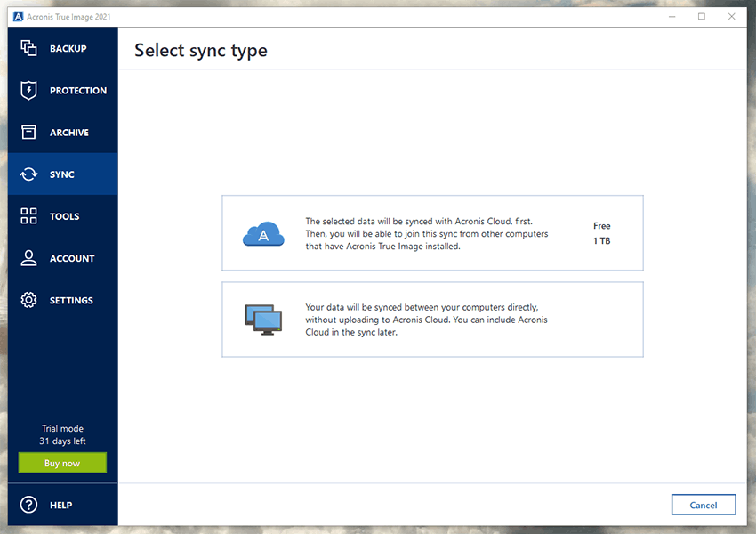This screenshot has width=756, height=534.
Task: Click the Acronis Cloud icon
Action: click(263, 234)
